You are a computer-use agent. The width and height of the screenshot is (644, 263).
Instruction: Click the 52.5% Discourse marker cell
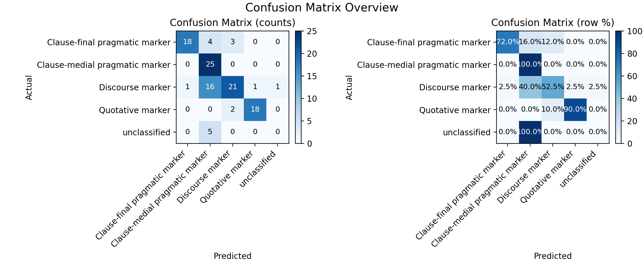(x=553, y=87)
